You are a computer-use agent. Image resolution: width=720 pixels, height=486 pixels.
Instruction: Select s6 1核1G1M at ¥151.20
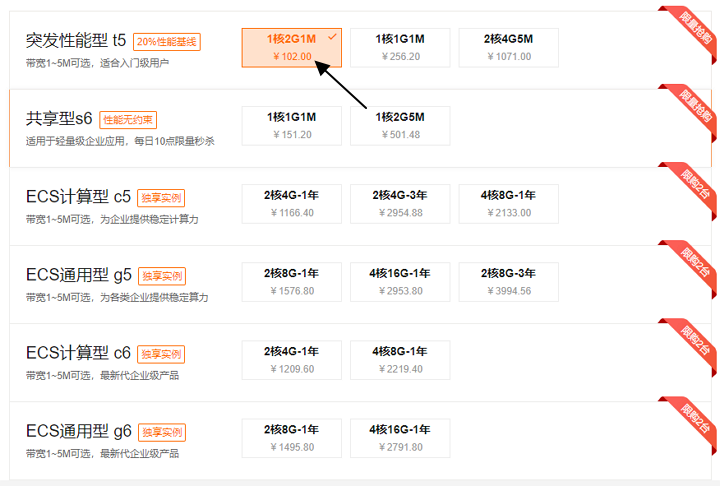[292, 126]
